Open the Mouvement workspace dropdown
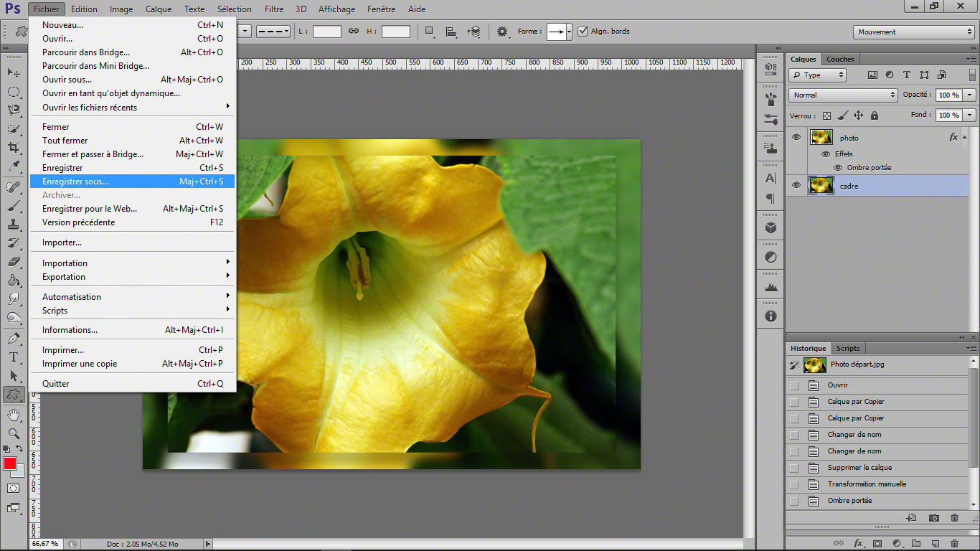980x551 pixels. tap(914, 32)
